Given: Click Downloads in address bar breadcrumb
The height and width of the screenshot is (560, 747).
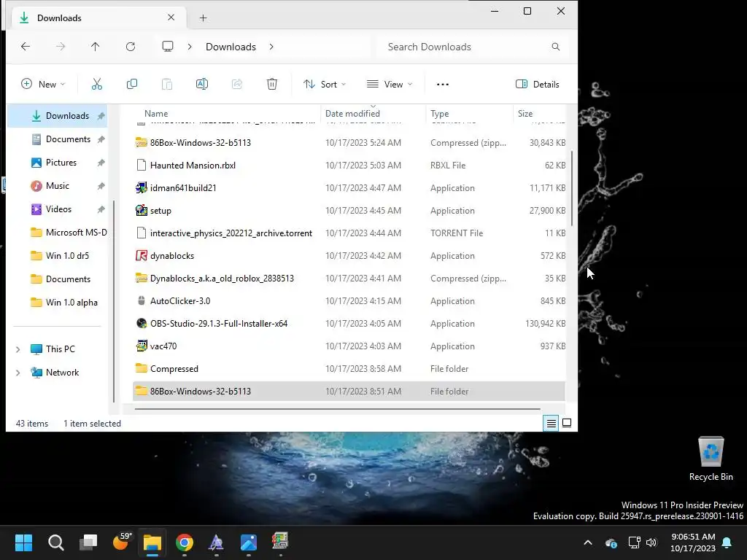Looking at the screenshot, I should pos(231,47).
